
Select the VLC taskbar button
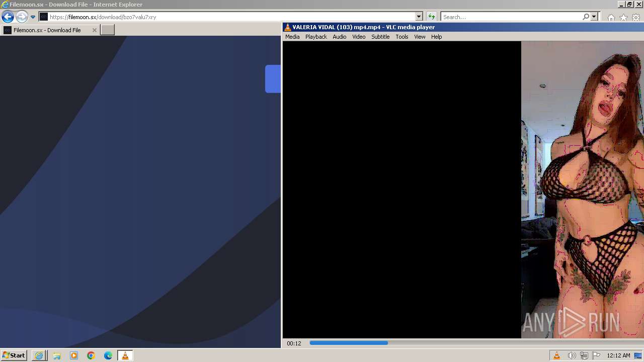click(125, 355)
